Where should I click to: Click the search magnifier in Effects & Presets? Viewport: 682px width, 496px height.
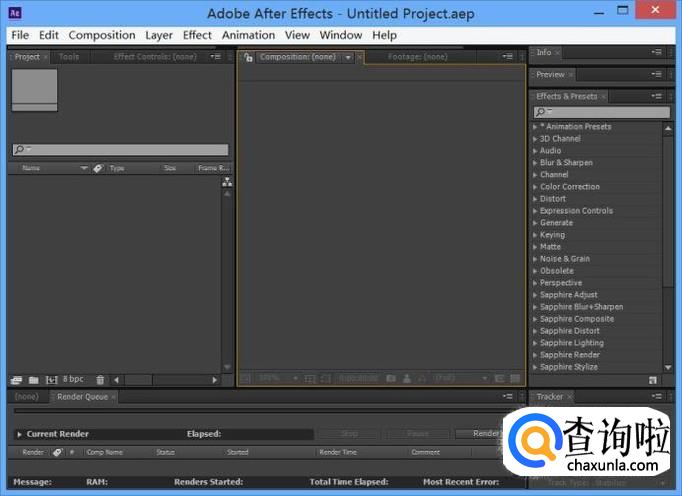[x=541, y=112]
